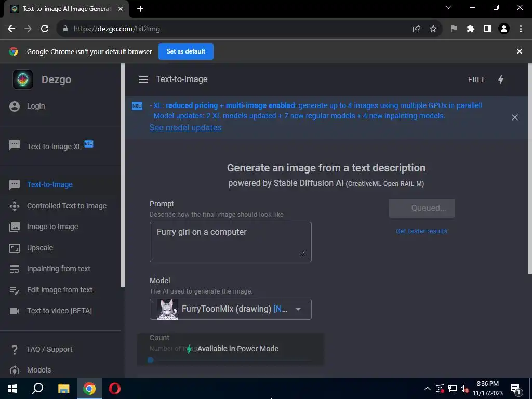Follow the Get faster results link
The width and height of the screenshot is (532, 399).
click(x=421, y=231)
